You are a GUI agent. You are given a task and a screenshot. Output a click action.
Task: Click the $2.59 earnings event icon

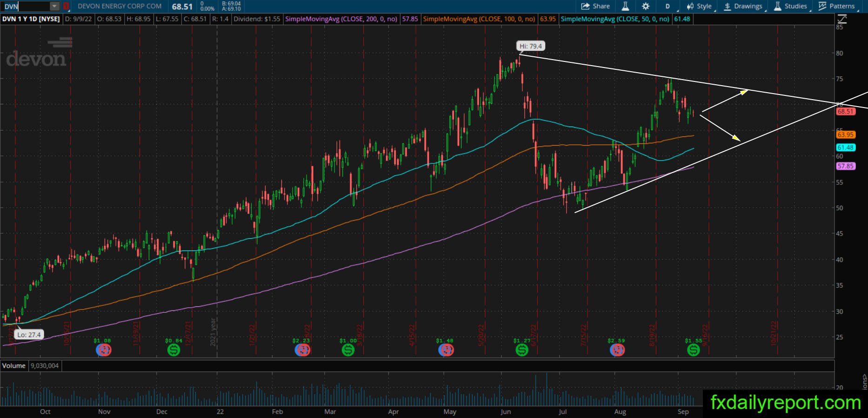coord(616,350)
